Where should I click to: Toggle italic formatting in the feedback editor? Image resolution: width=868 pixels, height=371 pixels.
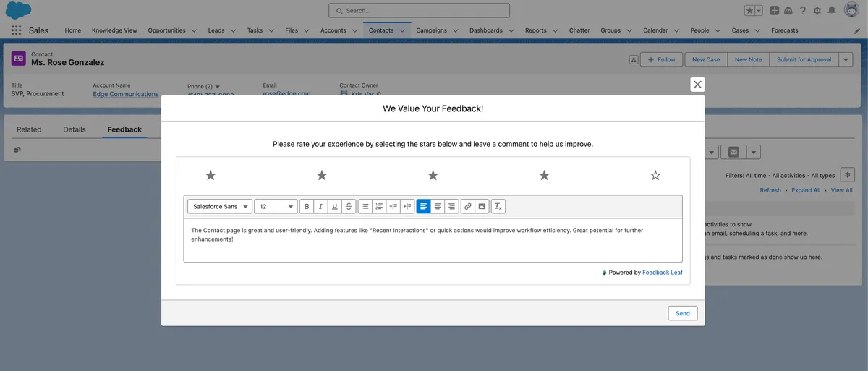click(320, 206)
